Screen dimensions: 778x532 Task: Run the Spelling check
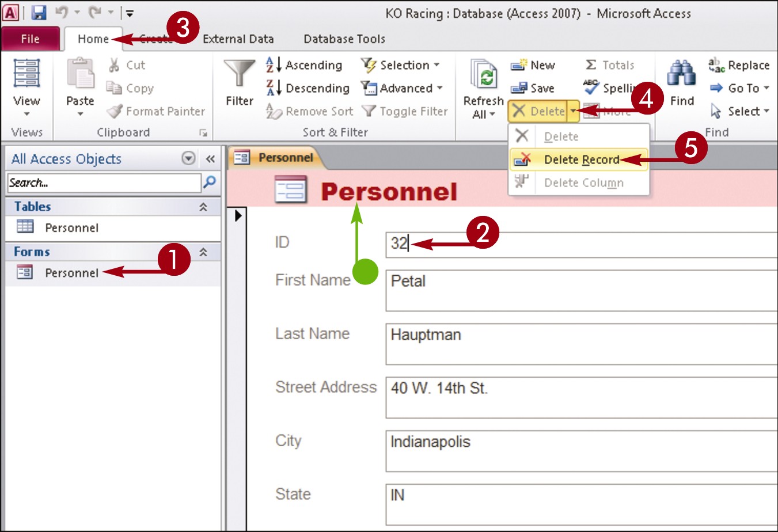pos(610,88)
